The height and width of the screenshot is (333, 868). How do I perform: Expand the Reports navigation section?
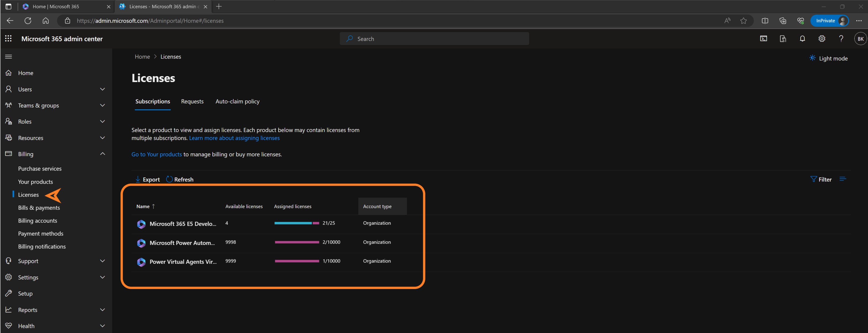click(102, 310)
